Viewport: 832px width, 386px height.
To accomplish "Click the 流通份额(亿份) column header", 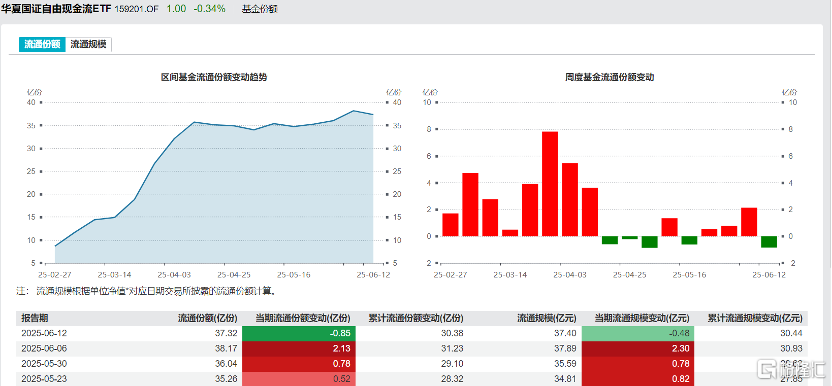I will click(x=206, y=318).
